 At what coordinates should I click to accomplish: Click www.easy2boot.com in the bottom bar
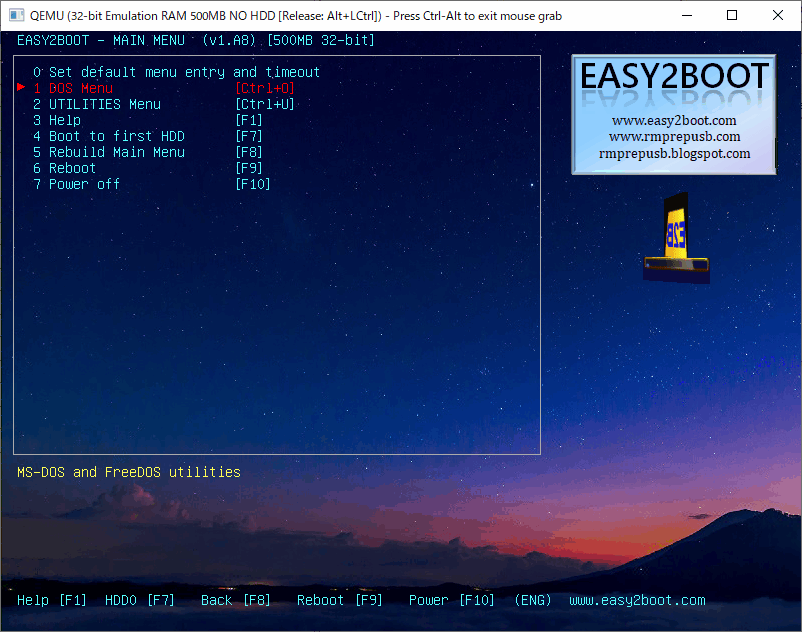tap(637, 600)
